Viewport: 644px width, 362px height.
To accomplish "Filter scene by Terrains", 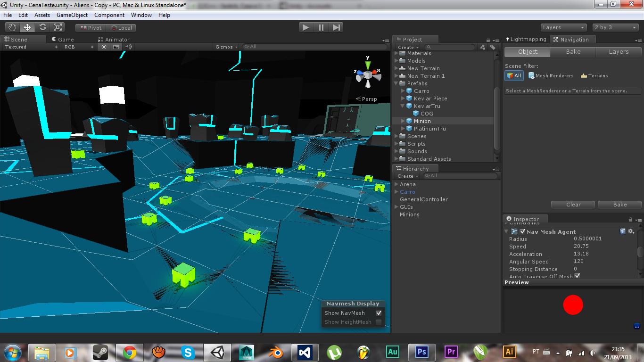I will click(x=594, y=75).
